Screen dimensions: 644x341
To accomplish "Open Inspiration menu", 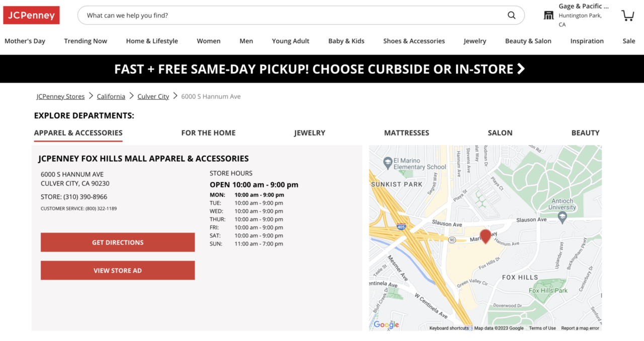I will pos(587,41).
